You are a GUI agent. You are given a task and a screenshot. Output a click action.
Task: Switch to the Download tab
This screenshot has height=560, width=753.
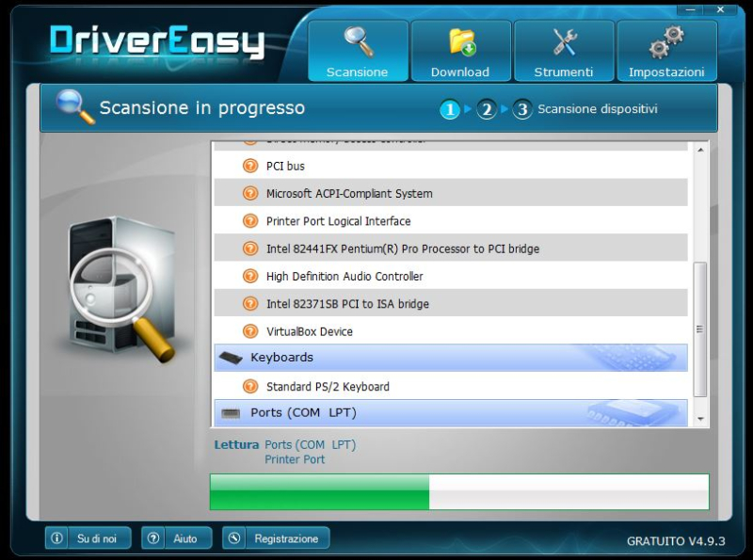pyautogui.click(x=460, y=52)
